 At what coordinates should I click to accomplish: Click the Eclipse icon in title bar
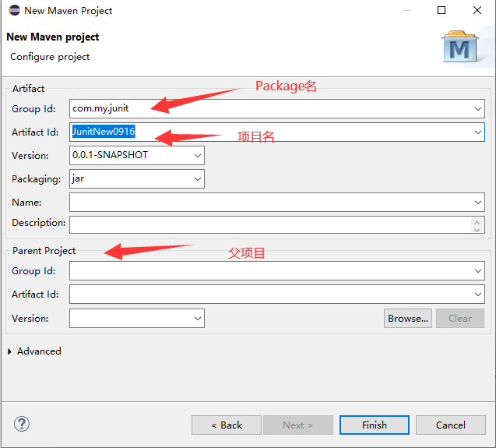[14, 10]
